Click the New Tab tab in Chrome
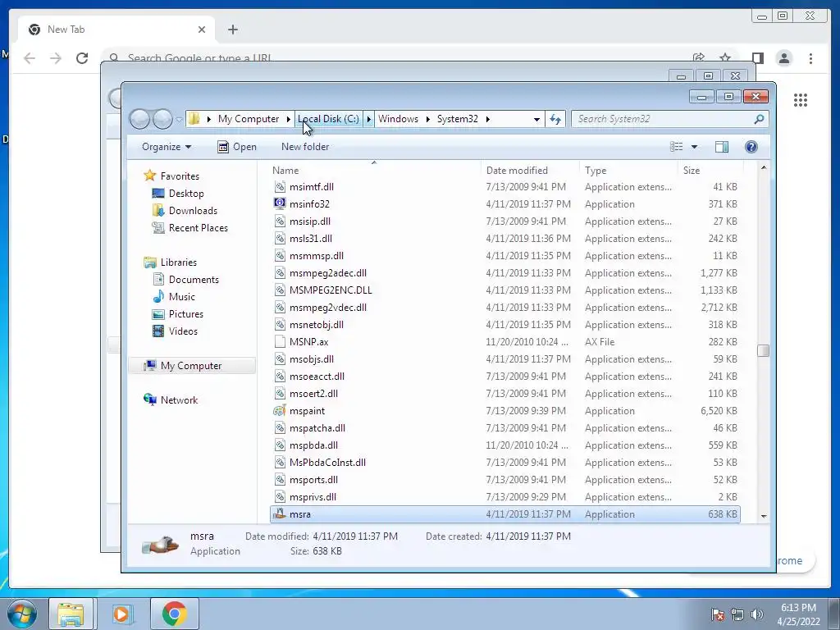 pos(116,30)
